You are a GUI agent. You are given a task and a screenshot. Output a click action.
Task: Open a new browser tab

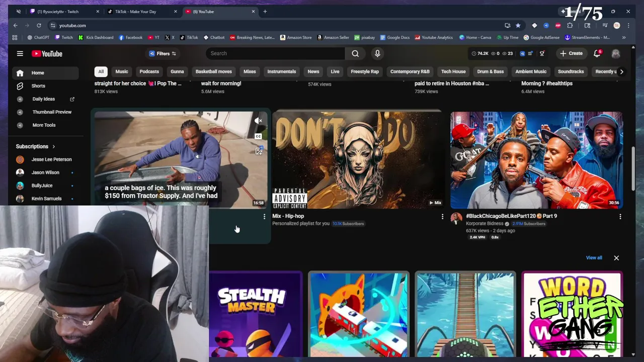[x=265, y=11]
